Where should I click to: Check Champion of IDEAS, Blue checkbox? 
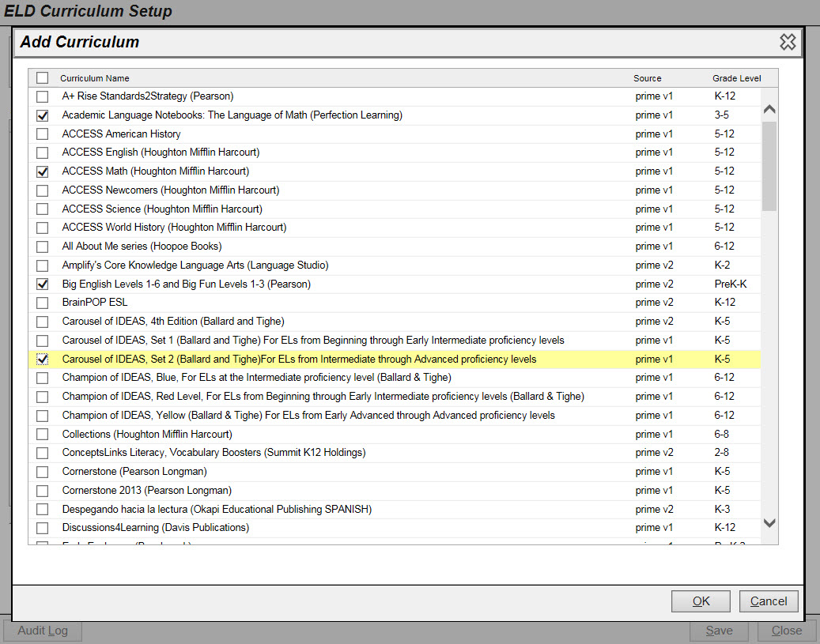43,378
